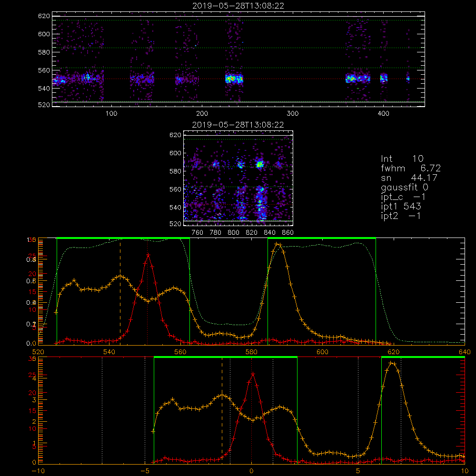Image resolution: width=476 pixels, height=476 pixels.
Task: Click the orange curve peak near 587 in profile plot
Action: pyautogui.click(x=277, y=244)
